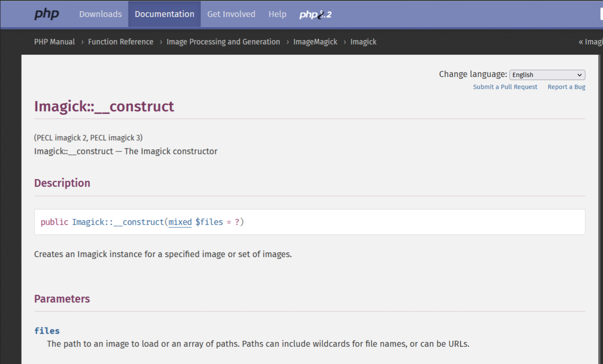The height and width of the screenshot is (364, 603).
Task: Go to the PHP Manual breadcrumb
Action: point(55,42)
